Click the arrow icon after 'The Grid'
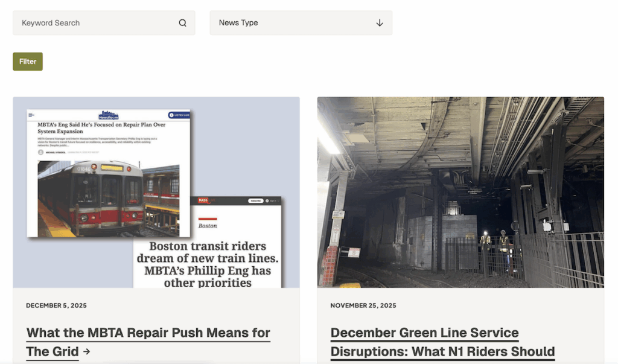Viewport: 618px width, 364px height. (x=87, y=351)
